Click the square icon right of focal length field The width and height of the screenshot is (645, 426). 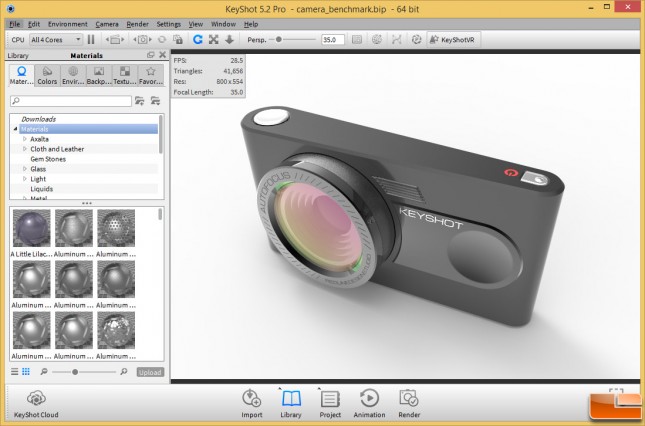tap(357, 39)
